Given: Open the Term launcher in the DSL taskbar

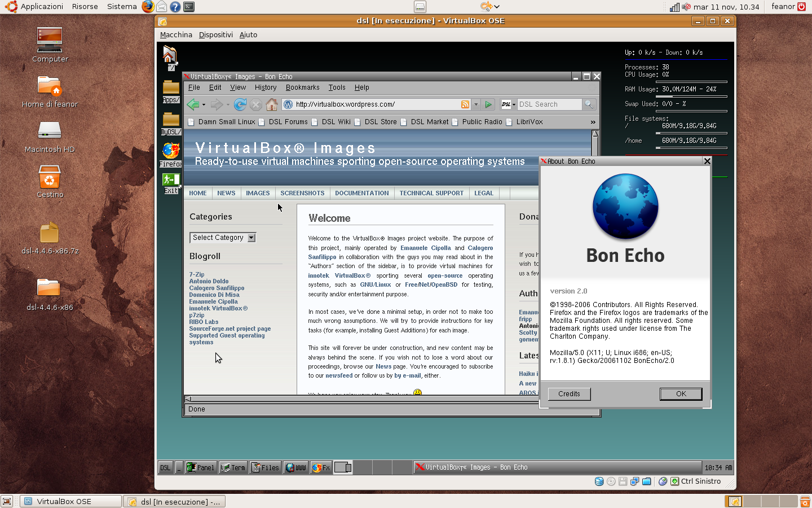Looking at the screenshot, I should (x=233, y=467).
